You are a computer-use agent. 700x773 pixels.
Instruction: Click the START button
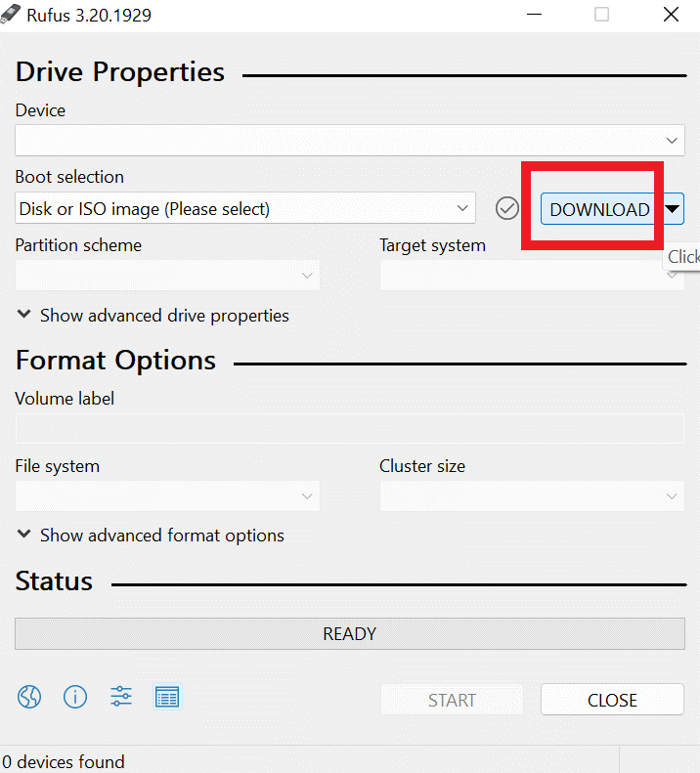452,700
